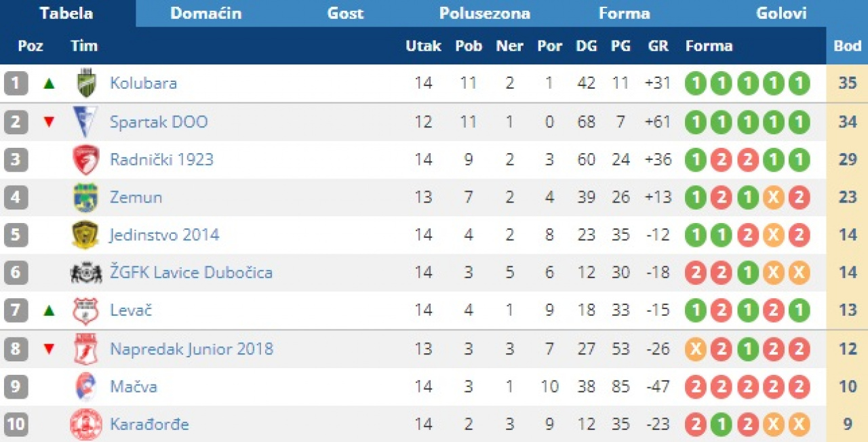Click the Utak column header

(424, 46)
